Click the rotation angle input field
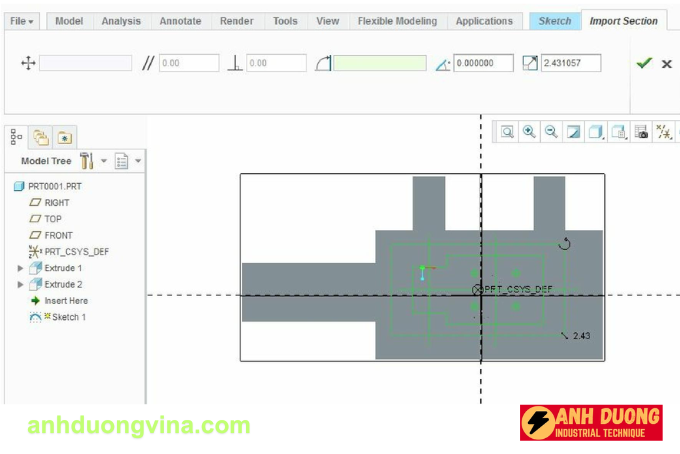This screenshot has width=680, height=454. 484,63
